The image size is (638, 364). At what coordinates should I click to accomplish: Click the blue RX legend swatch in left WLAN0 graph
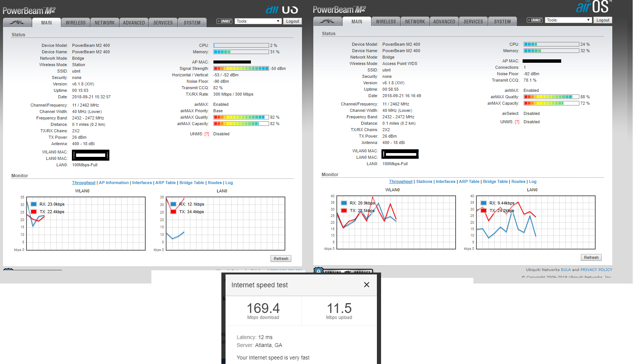coord(34,204)
